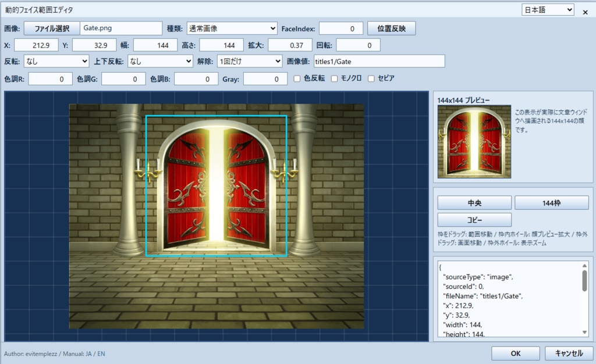Click the Gray value input field
596x364 pixels.
click(x=265, y=79)
